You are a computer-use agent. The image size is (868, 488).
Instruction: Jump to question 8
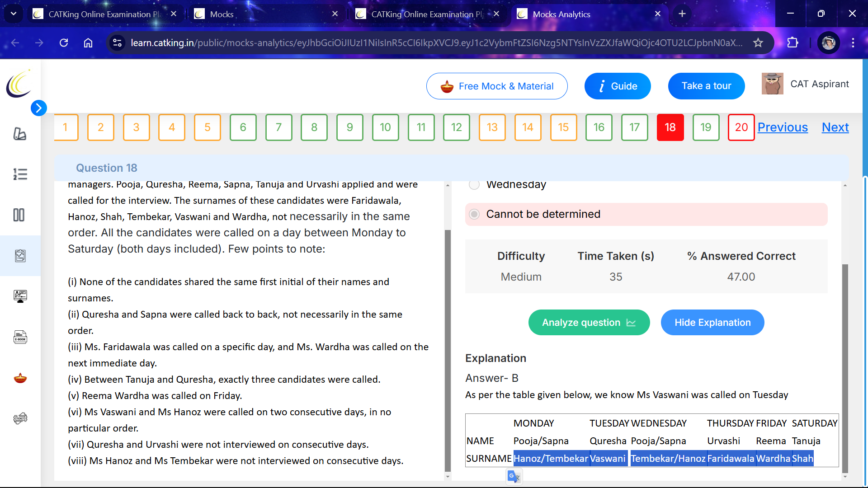[x=314, y=127]
